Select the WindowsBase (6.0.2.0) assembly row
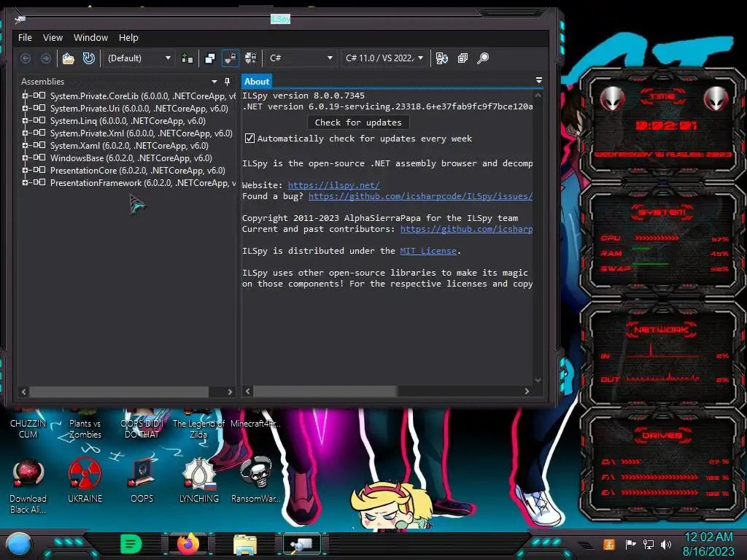Image resolution: width=747 pixels, height=560 pixels. tap(131, 158)
